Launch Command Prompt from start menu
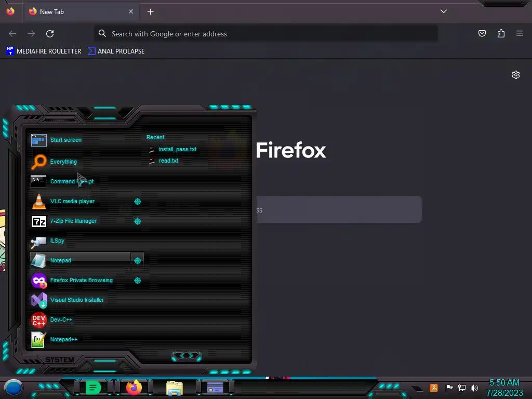The image size is (532, 399). 80,181
